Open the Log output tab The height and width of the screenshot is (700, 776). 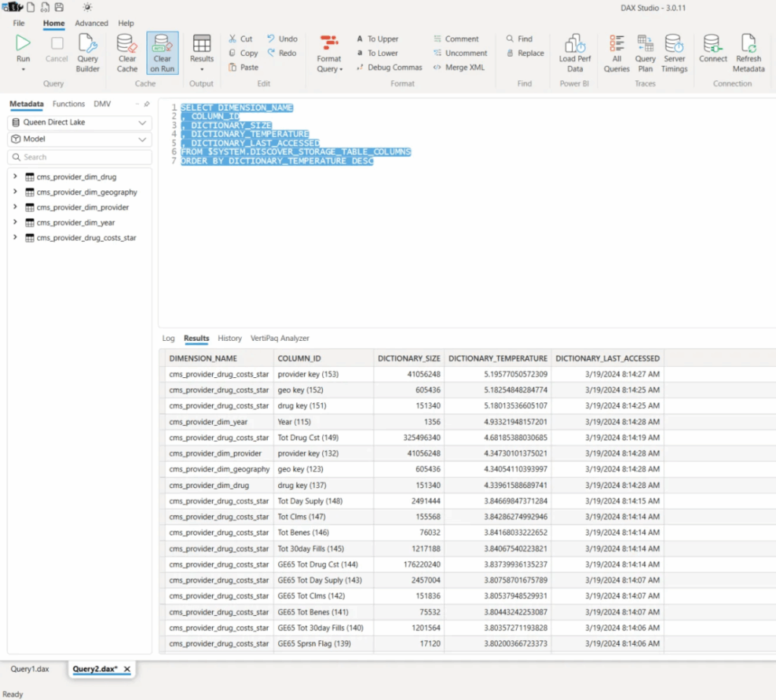[168, 339]
